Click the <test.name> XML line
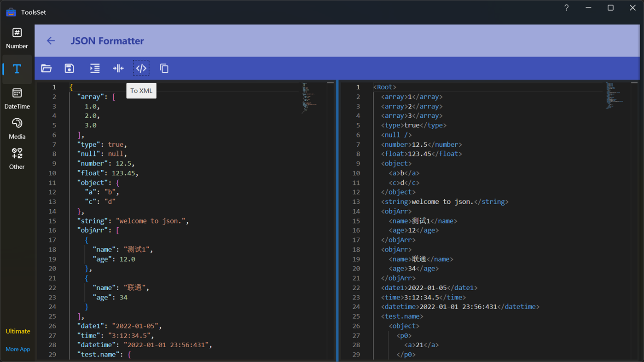The height and width of the screenshot is (362, 644). [x=402, y=316]
